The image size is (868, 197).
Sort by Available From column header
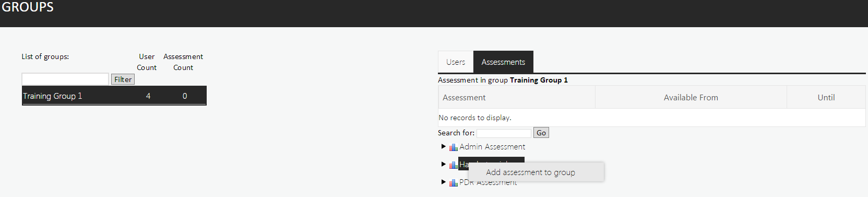tap(691, 97)
